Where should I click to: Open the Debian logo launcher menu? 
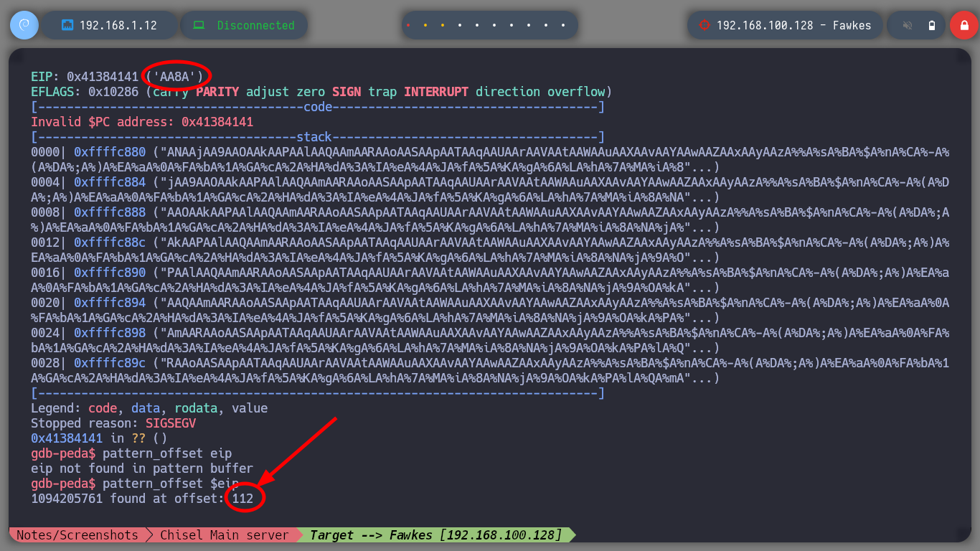coord(24,25)
